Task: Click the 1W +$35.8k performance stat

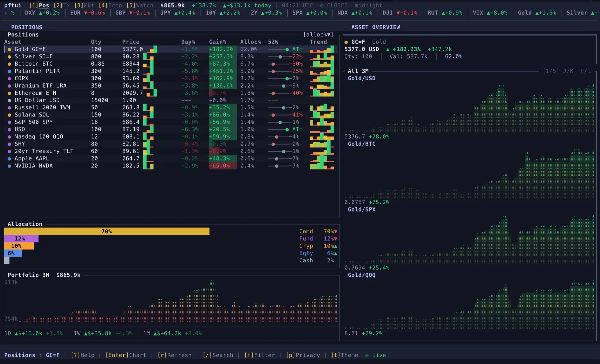Action: click(x=103, y=333)
